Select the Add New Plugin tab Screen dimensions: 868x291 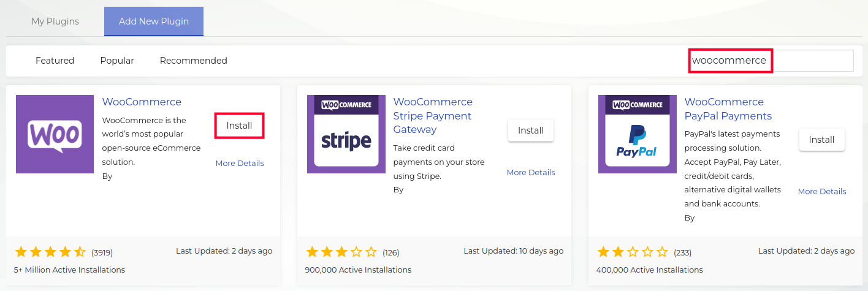(x=154, y=21)
